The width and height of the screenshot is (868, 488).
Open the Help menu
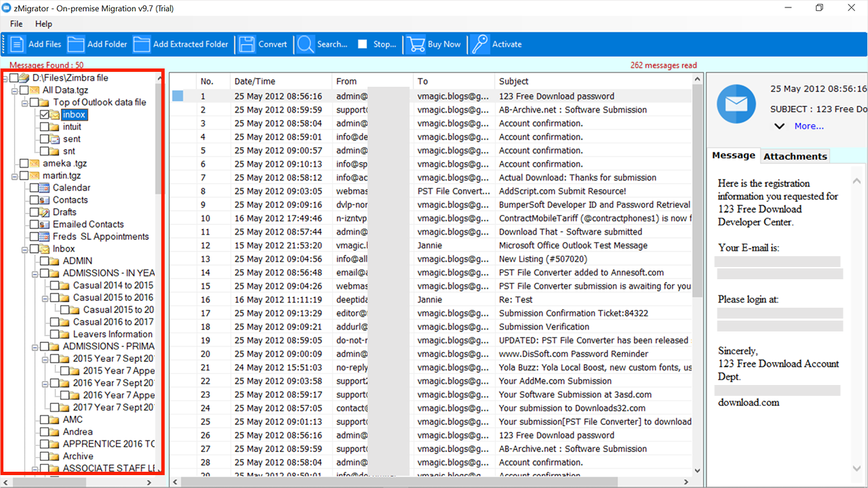(x=43, y=24)
